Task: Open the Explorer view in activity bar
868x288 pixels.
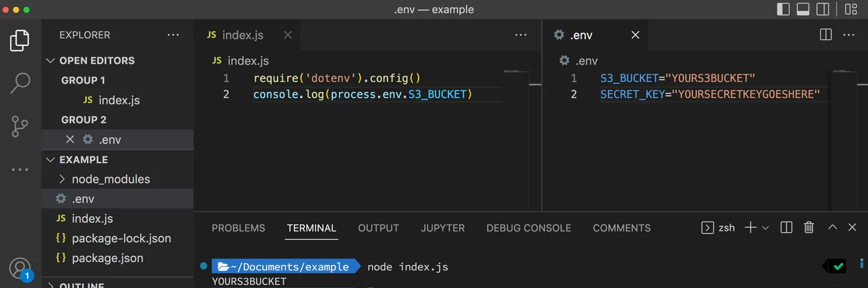Action: pyautogui.click(x=20, y=41)
